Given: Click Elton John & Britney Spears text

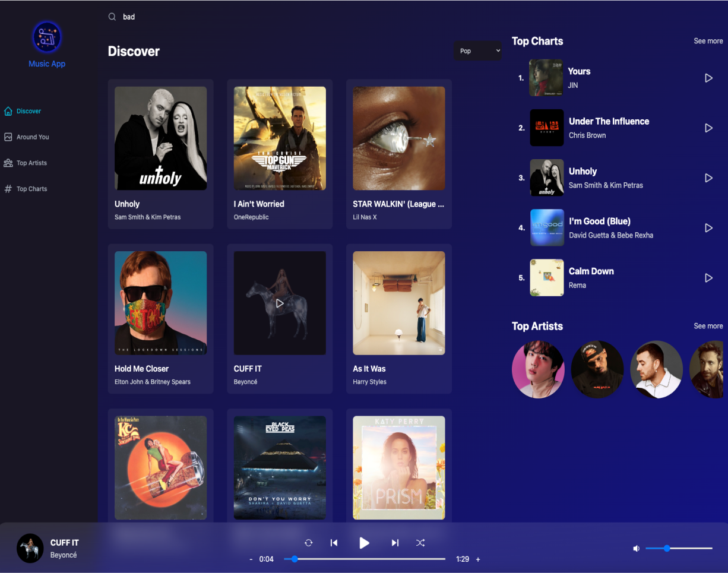Looking at the screenshot, I should point(153,382).
